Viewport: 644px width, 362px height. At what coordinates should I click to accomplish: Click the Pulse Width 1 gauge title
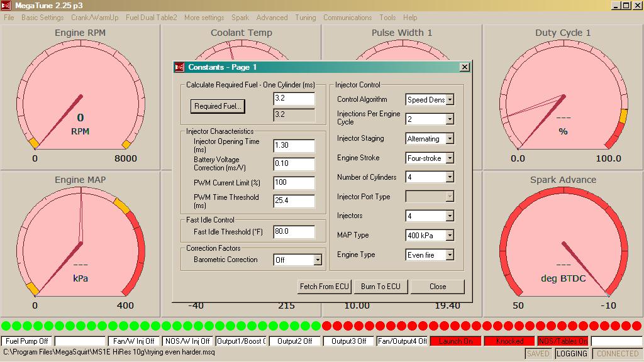coord(402,33)
